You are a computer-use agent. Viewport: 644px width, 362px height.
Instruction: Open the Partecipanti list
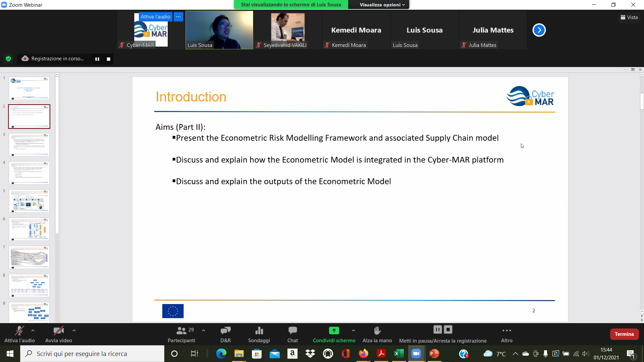point(181,334)
